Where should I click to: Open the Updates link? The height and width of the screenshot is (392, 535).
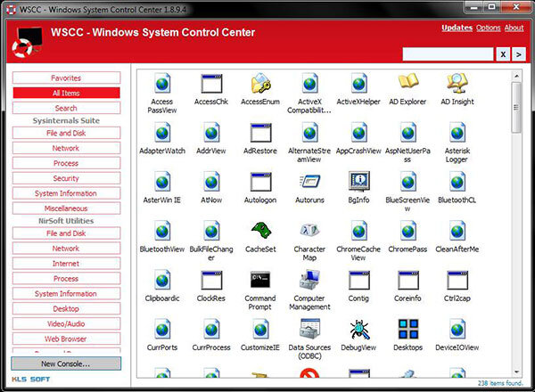457,28
